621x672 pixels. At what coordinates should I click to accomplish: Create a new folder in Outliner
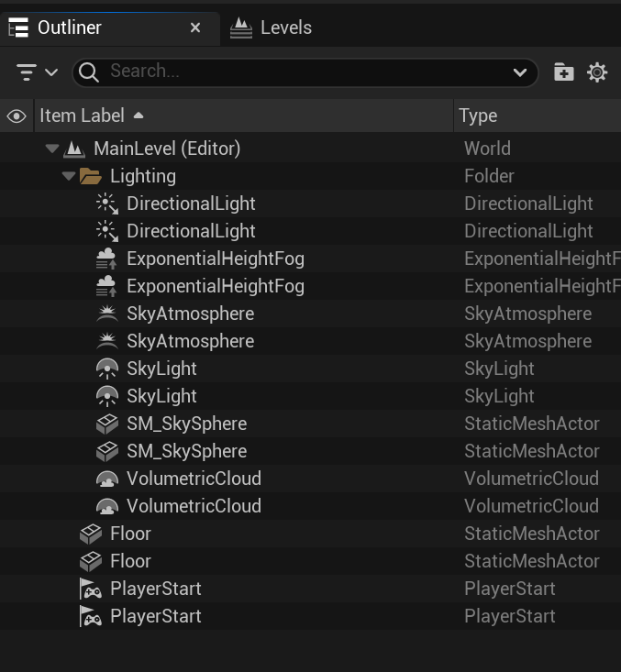point(563,72)
